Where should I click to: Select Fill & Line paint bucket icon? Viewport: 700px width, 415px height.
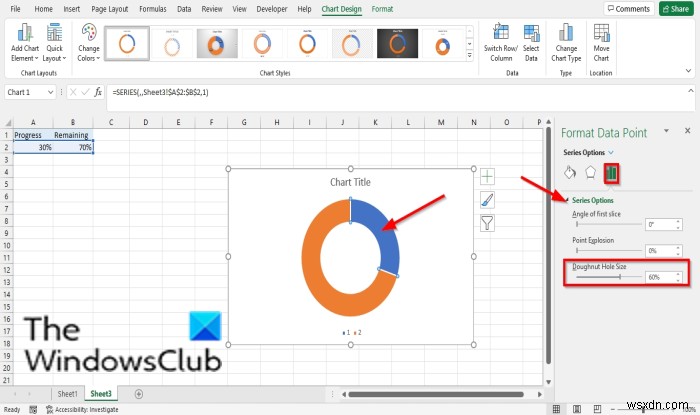coord(570,173)
